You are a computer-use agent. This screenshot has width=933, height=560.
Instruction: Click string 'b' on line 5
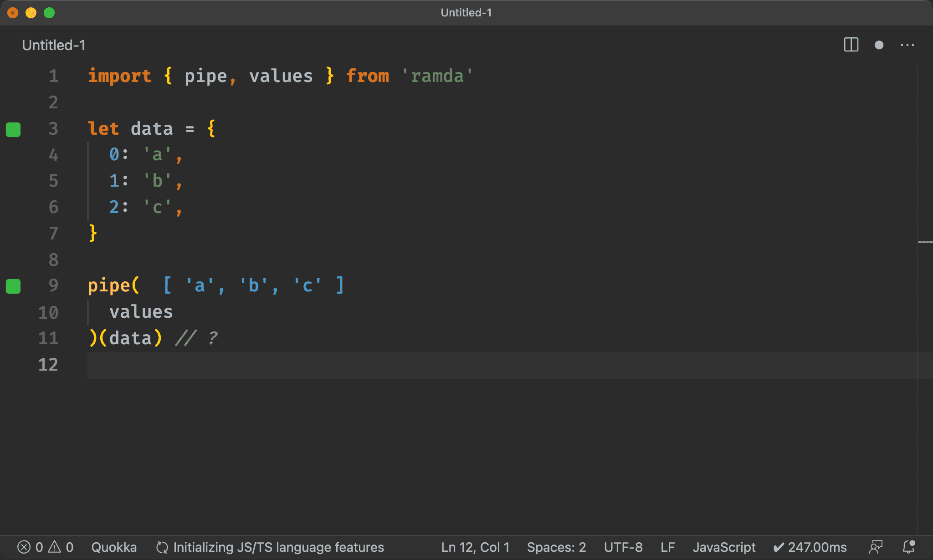pos(157,181)
